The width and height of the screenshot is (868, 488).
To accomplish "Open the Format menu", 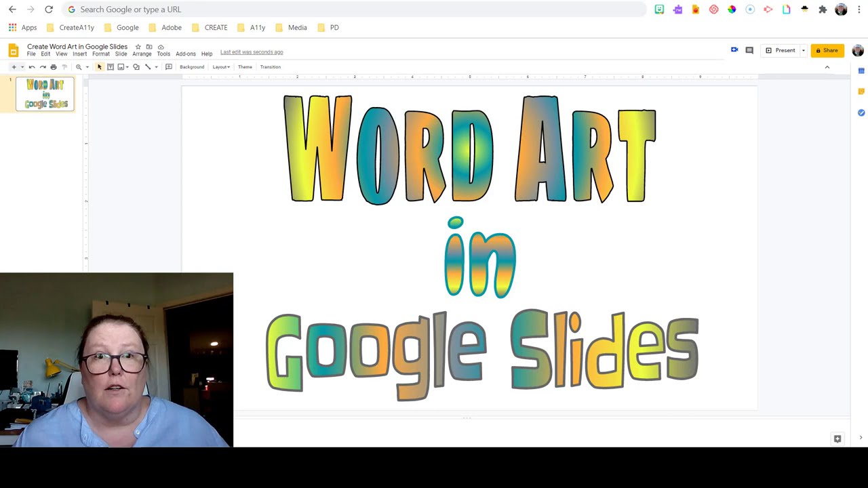I will point(101,54).
